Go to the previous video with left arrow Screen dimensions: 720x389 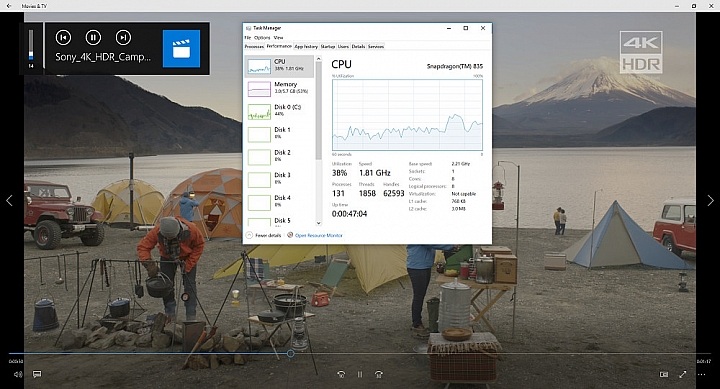[x=9, y=200]
